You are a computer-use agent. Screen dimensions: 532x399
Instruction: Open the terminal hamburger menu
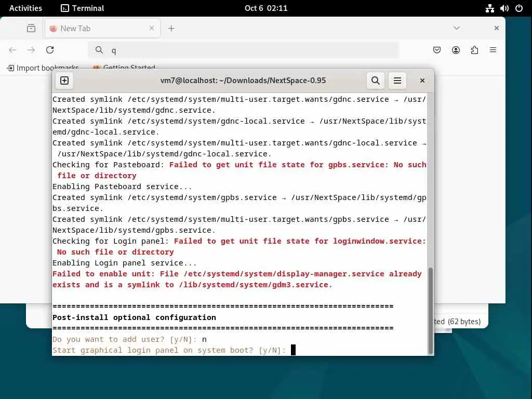[397, 81]
